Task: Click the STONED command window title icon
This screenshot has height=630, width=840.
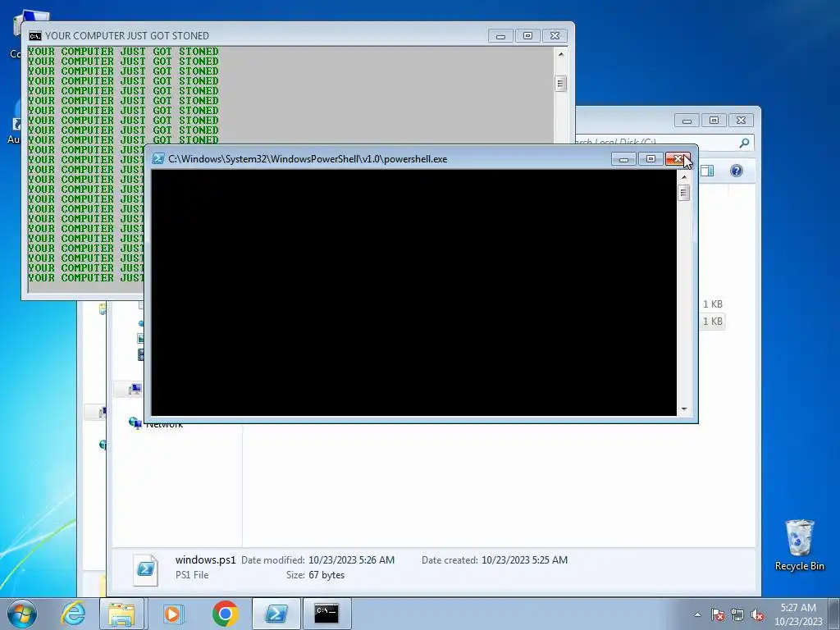Action: (x=34, y=36)
